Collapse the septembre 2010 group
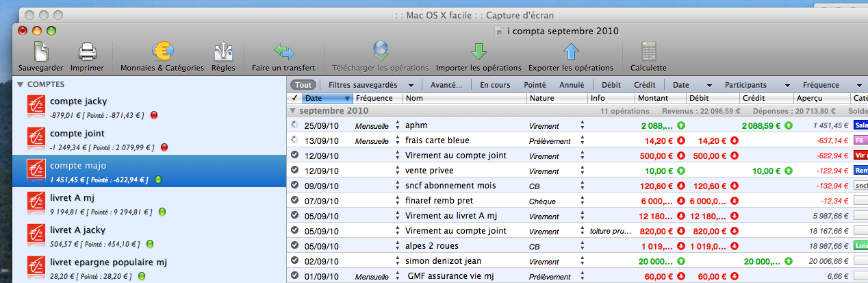This screenshot has width=868, height=283. click(x=294, y=110)
